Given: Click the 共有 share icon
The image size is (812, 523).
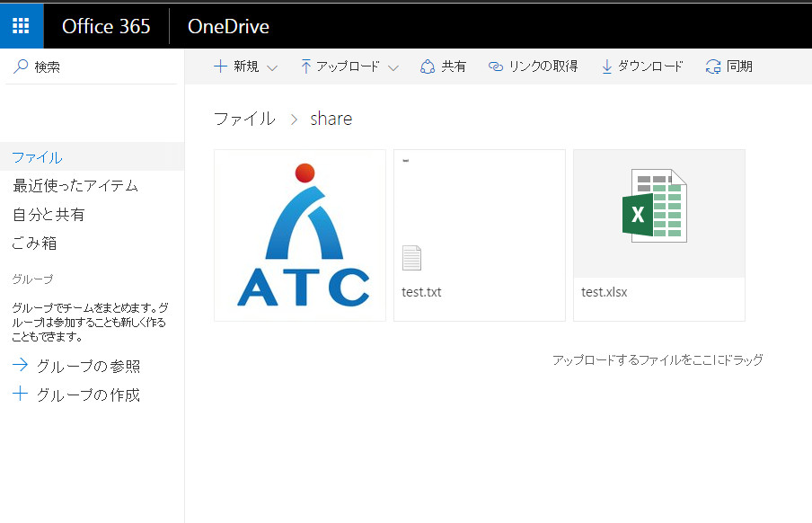Looking at the screenshot, I should click(428, 66).
